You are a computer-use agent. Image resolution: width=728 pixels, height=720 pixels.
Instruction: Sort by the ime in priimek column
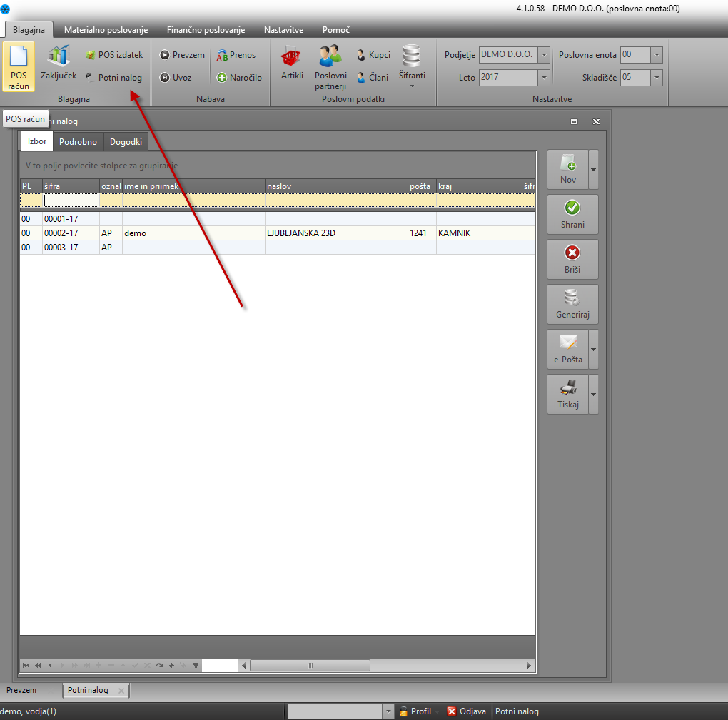click(x=193, y=186)
